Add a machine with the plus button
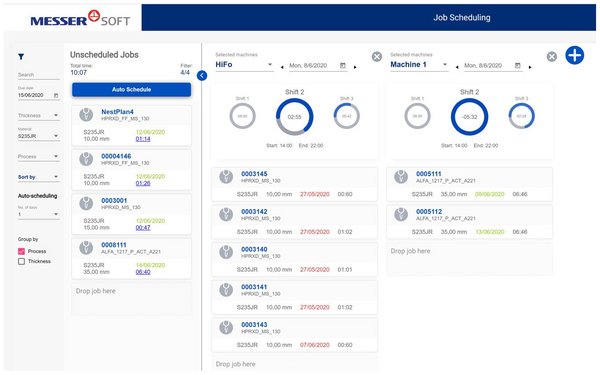Screen dimensions: 600x375 pos(575,55)
